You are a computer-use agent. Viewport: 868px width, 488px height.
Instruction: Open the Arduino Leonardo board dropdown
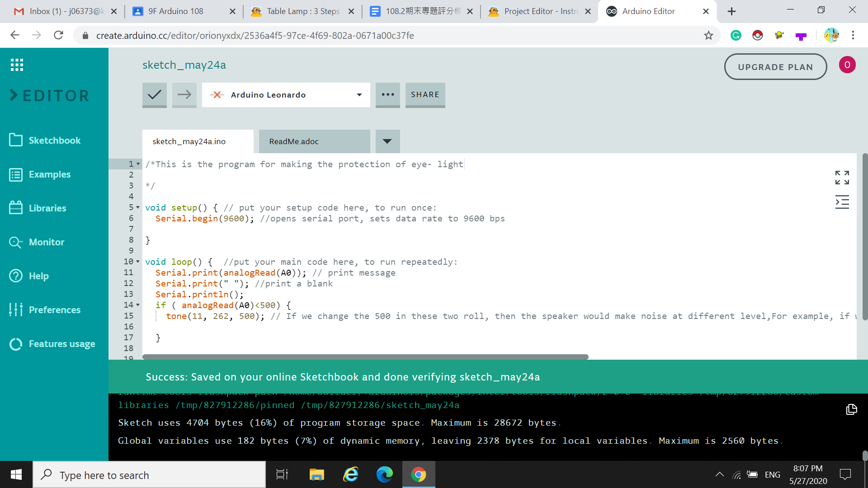[x=286, y=95]
